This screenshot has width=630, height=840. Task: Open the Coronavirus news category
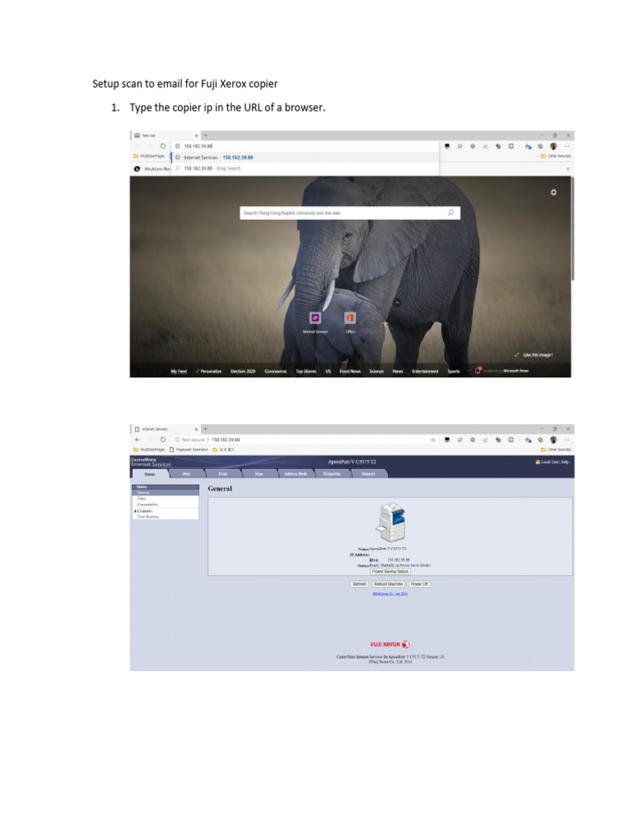(276, 372)
